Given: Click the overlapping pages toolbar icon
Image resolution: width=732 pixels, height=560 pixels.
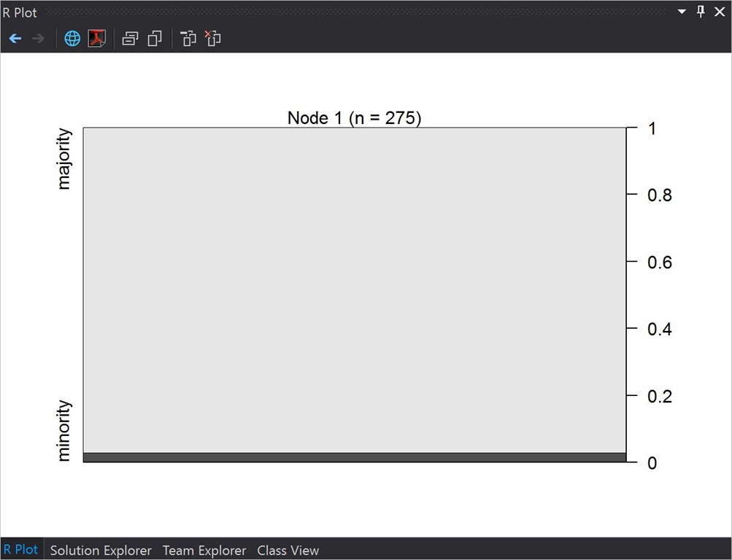Looking at the screenshot, I should [155, 39].
